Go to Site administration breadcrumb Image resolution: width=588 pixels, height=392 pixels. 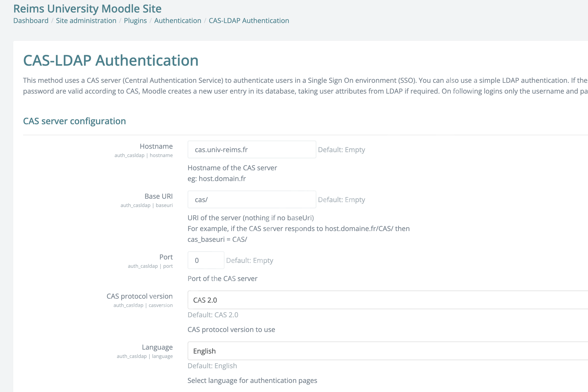coord(86,21)
